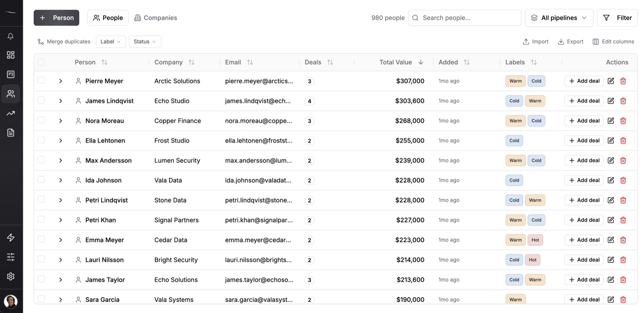The height and width of the screenshot is (313, 644).
Task: Focus the Search people field
Action: (464, 18)
